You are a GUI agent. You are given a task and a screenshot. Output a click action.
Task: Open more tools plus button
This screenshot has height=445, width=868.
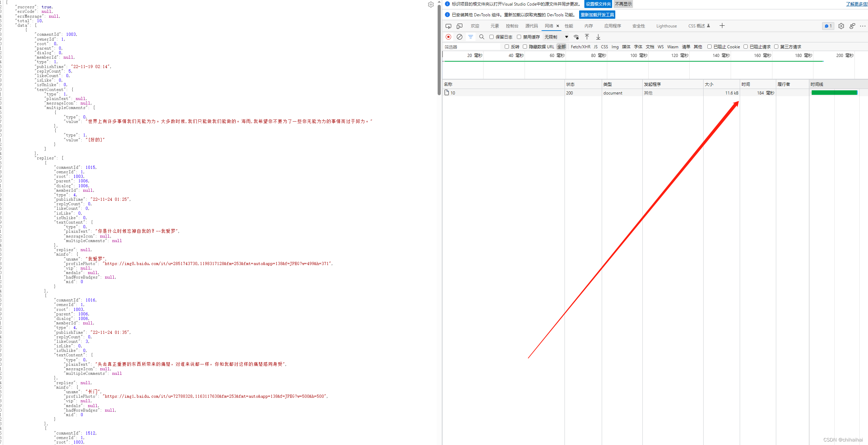[722, 26]
